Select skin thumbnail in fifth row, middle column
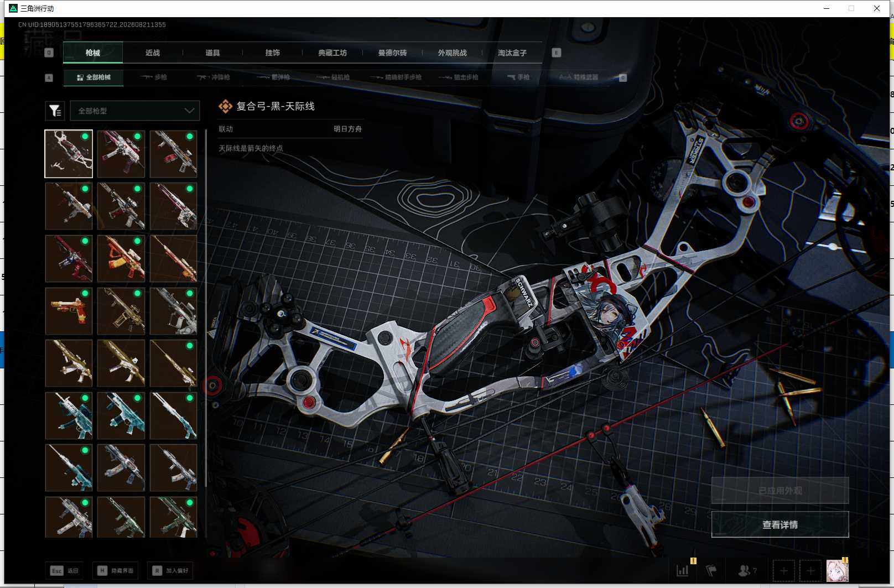Viewport: 894px width, 588px height. coord(121,363)
